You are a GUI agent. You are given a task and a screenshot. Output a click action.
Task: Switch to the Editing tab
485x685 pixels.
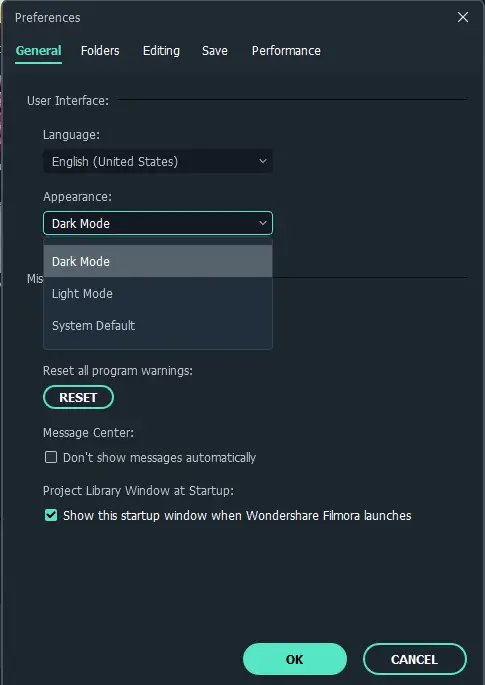click(161, 51)
